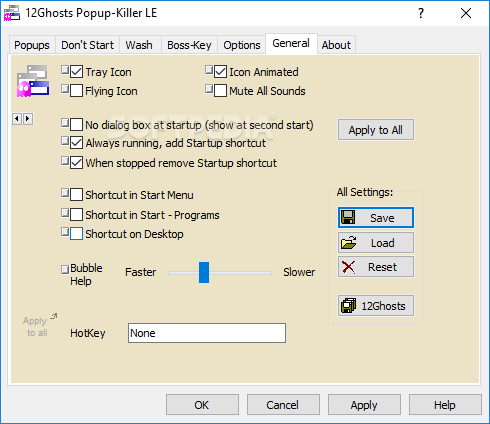Screen dimensions: 490x424
Task: Click the small square beside Flying Icon
Action: pos(65,89)
